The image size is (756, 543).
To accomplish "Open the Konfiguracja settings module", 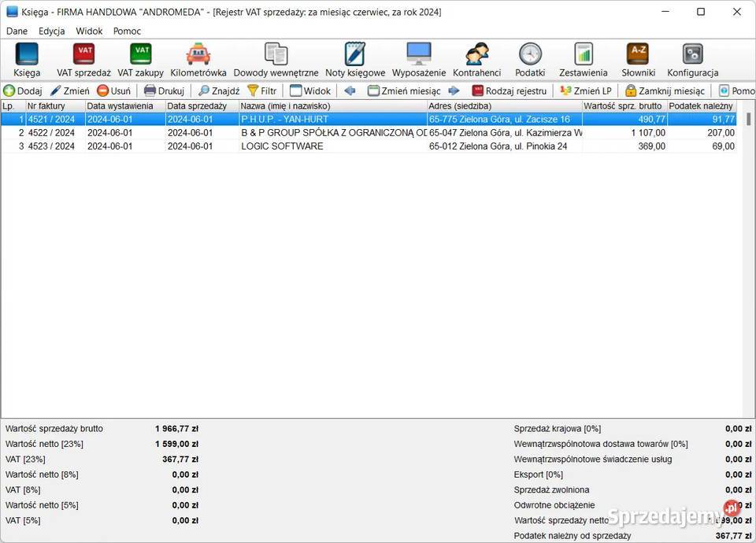I will 692,59.
